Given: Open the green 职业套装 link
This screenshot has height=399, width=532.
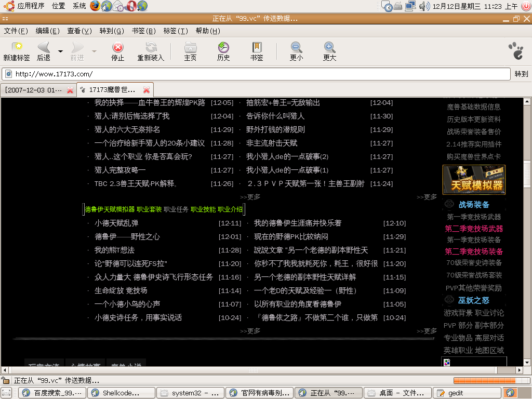Looking at the screenshot, I should point(149,209).
